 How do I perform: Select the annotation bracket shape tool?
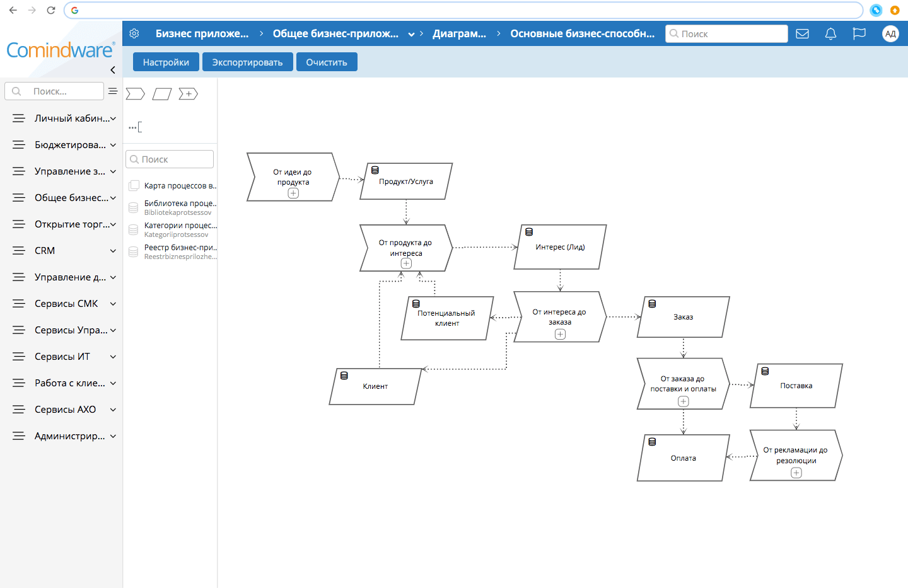136,127
